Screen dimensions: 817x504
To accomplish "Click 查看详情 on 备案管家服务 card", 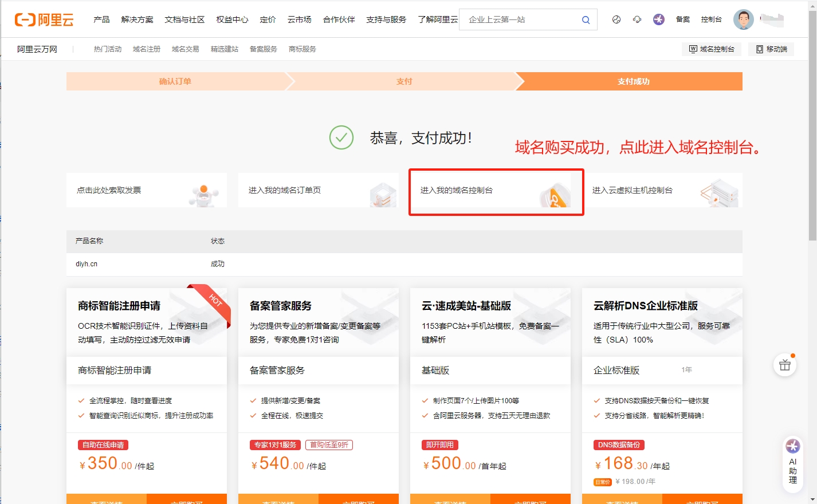I will coord(278,499).
